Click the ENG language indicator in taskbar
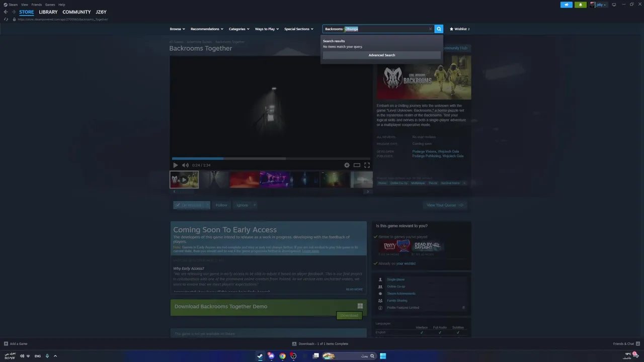The image size is (644, 362). click(x=38, y=356)
